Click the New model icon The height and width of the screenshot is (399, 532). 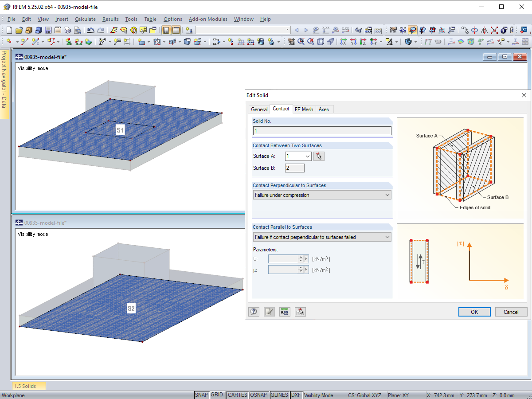9,30
